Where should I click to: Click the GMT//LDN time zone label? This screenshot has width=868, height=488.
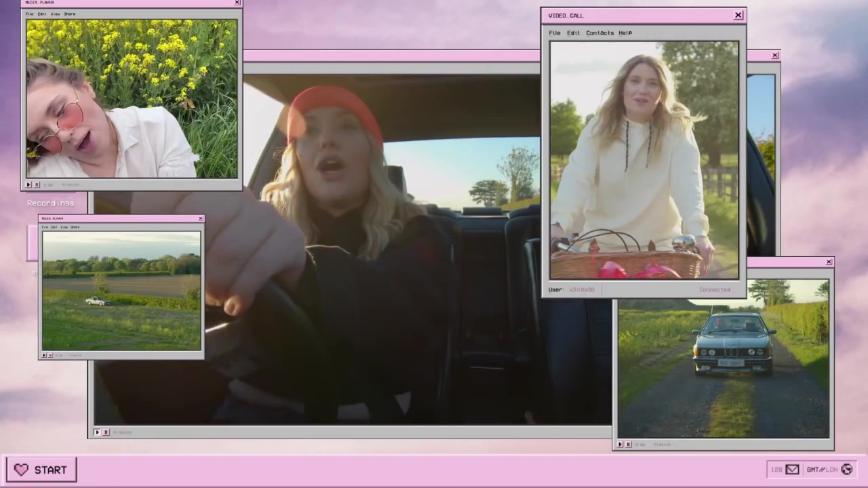(x=822, y=469)
